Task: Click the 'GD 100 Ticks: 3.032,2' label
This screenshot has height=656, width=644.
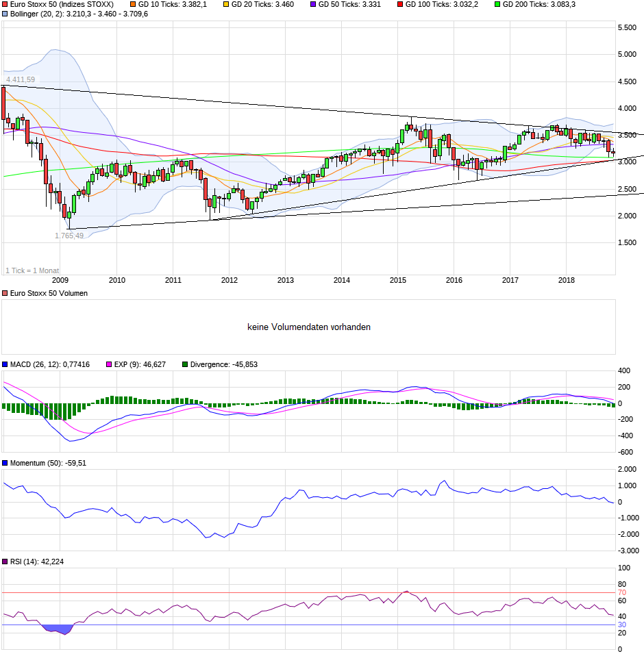Action: [442, 5]
